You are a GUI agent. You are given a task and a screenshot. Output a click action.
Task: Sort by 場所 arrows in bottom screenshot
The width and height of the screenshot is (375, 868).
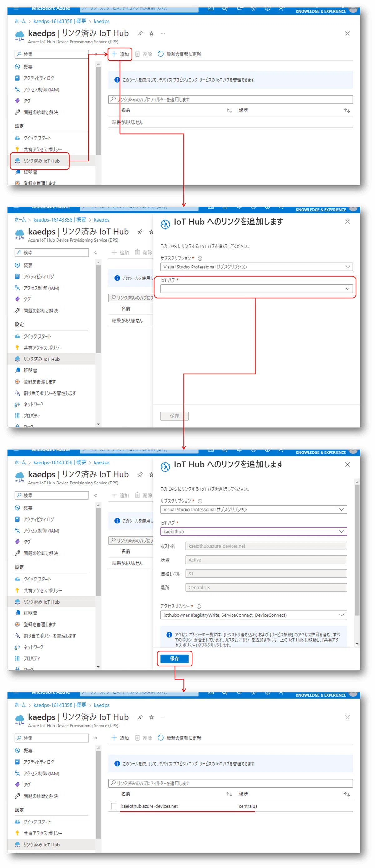coord(347,794)
